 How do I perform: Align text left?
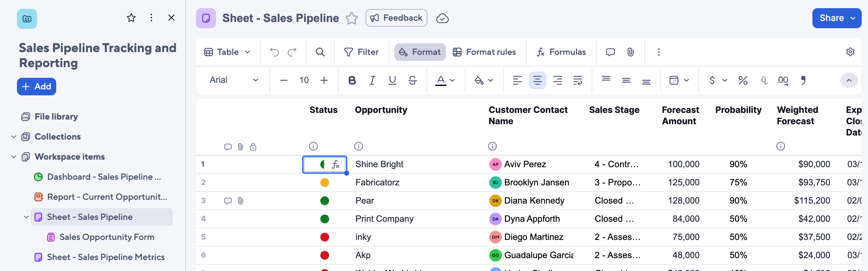pyautogui.click(x=517, y=80)
